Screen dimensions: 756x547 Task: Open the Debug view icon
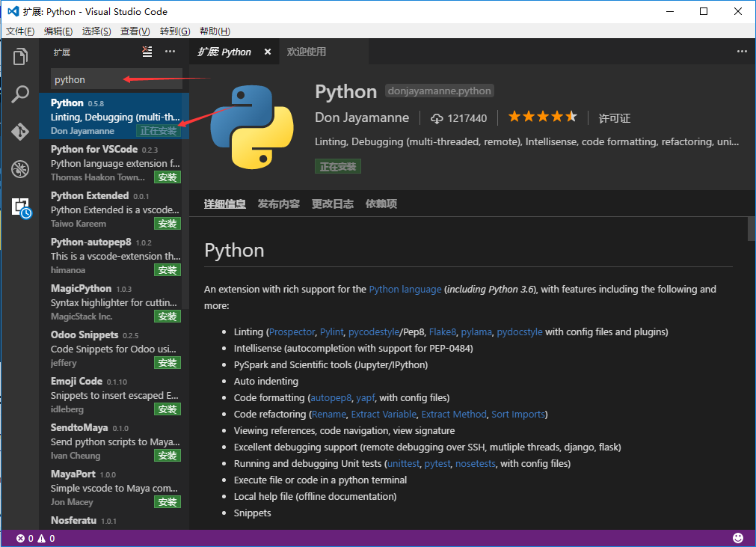point(20,169)
